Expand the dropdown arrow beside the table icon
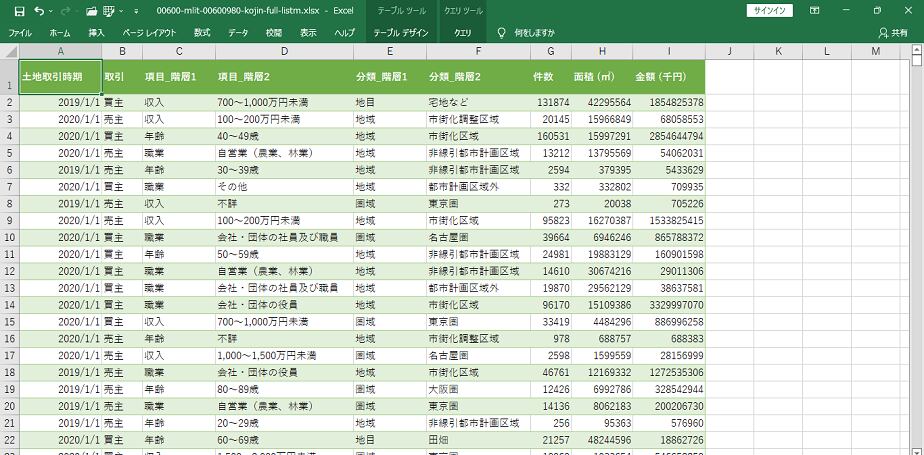 tap(123, 10)
